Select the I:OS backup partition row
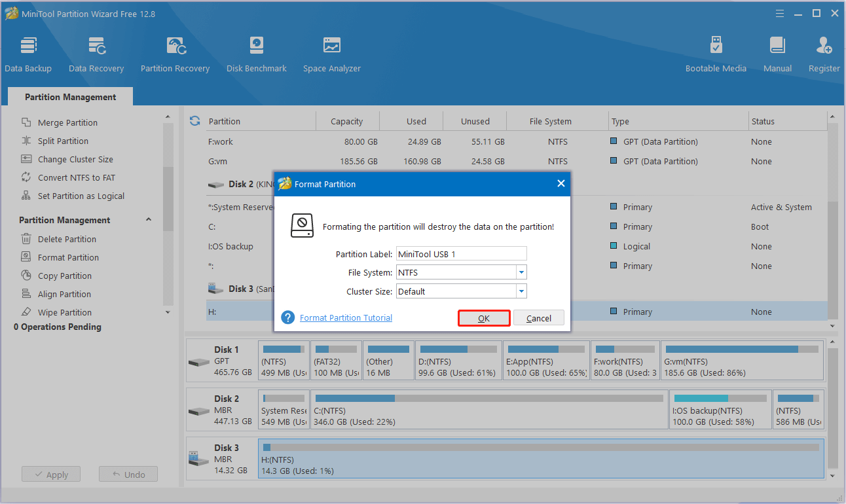The width and height of the screenshot is (846, 504). tap(517, 246)
